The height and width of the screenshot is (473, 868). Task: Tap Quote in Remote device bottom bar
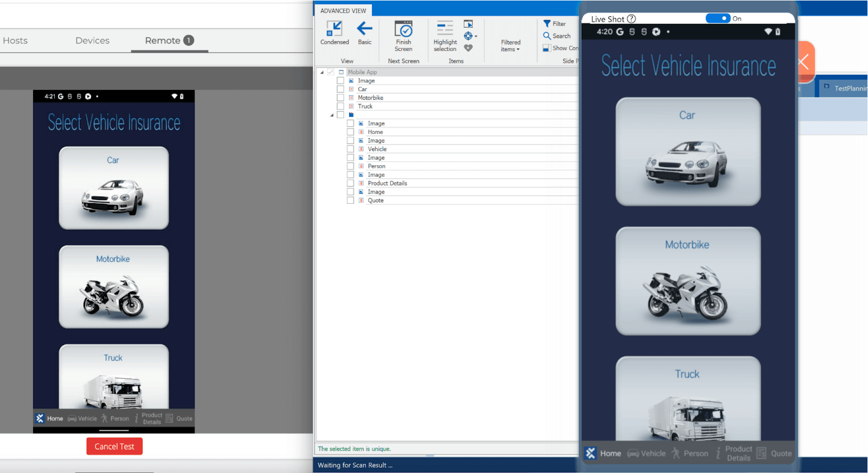tap(179, 418)
